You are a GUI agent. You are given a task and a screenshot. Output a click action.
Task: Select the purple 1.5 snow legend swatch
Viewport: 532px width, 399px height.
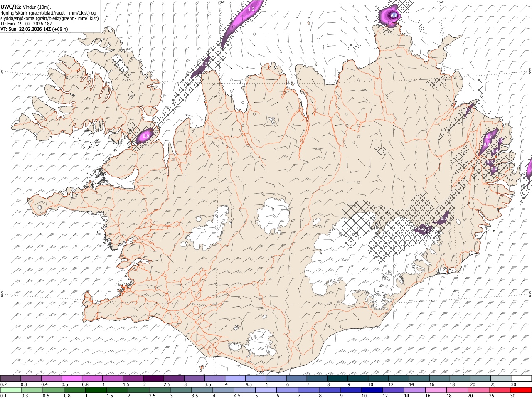133,379
